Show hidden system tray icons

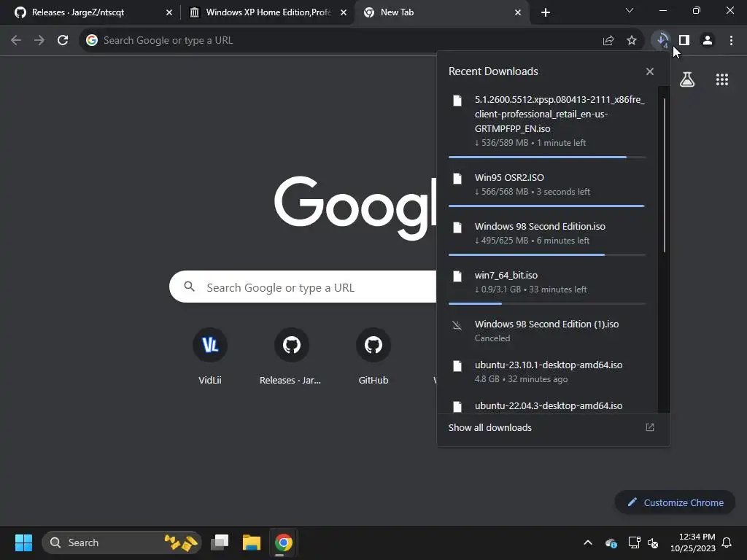point(588,542)
